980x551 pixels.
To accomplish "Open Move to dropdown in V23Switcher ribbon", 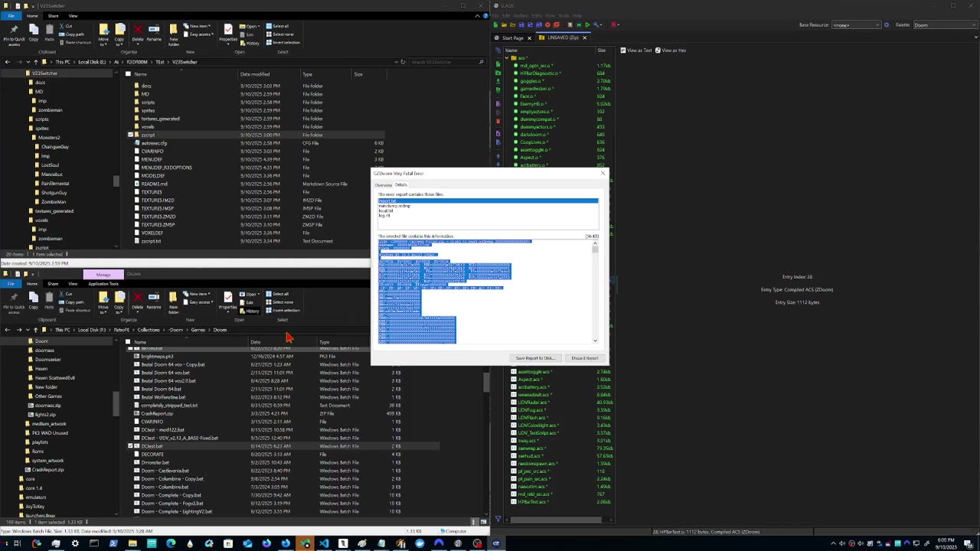I will click(103, 34).
